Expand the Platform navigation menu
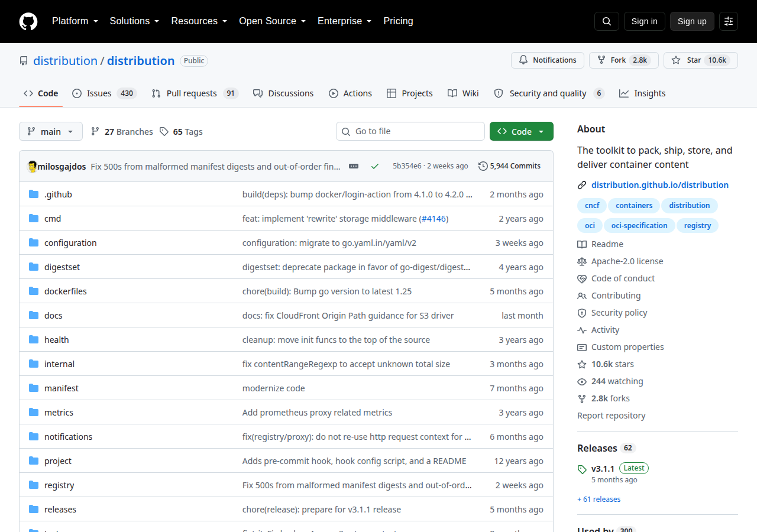This screenshot has height=532, width=757. (x=75, y=21)
